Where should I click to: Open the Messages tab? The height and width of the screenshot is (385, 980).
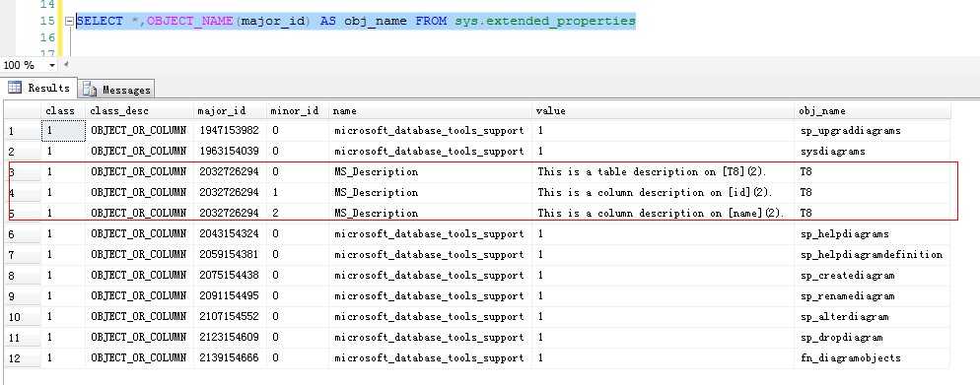tap(117, 90)
